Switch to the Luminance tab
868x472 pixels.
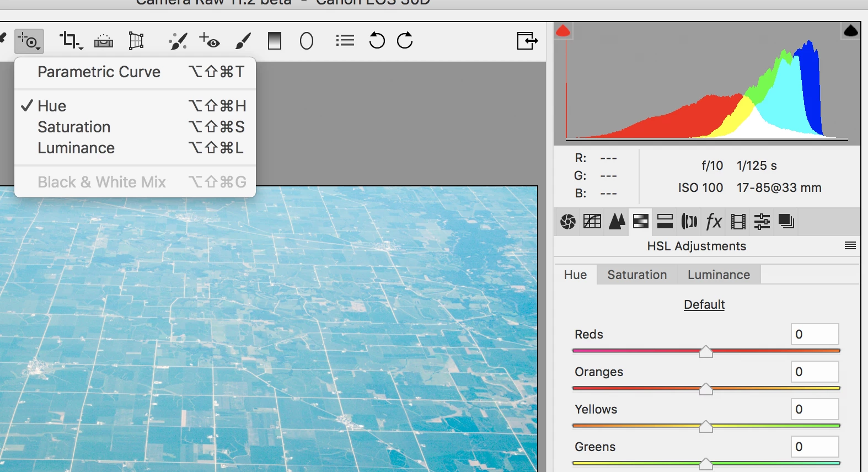pyautogui.click(x=719, y=275)
